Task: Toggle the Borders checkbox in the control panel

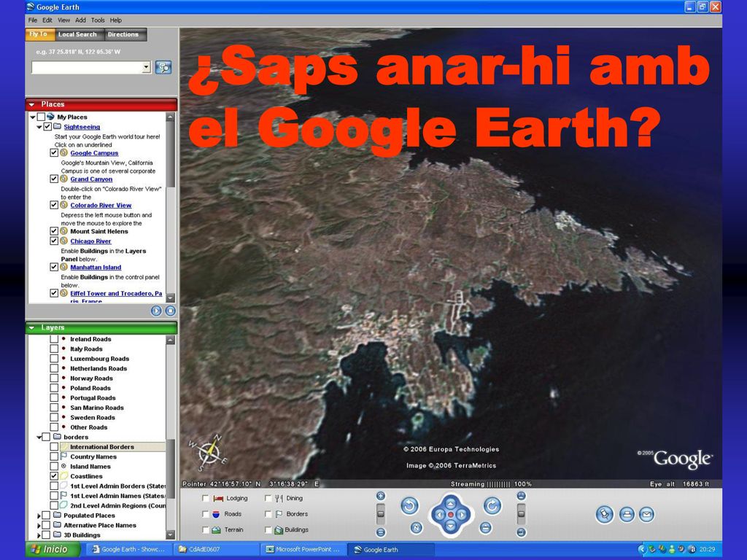Action: (268, 514)
